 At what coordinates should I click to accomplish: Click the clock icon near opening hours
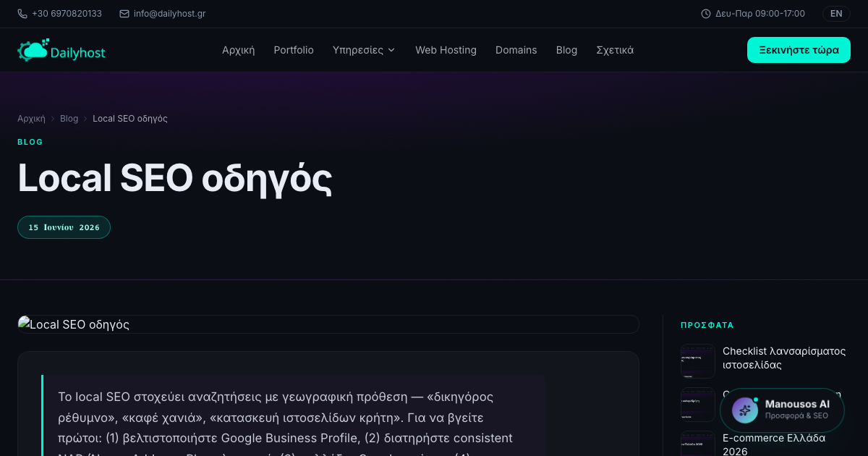706,14
